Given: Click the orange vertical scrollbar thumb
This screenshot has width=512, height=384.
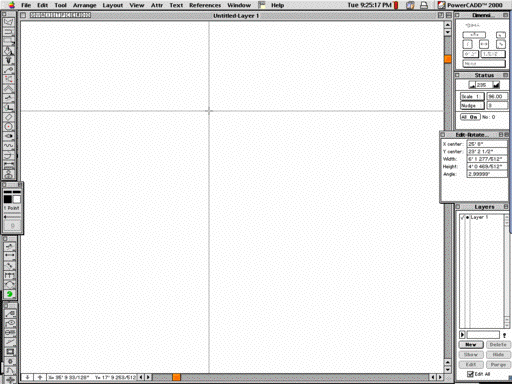Looking at the screenshot, I should (x=448, y=59).
